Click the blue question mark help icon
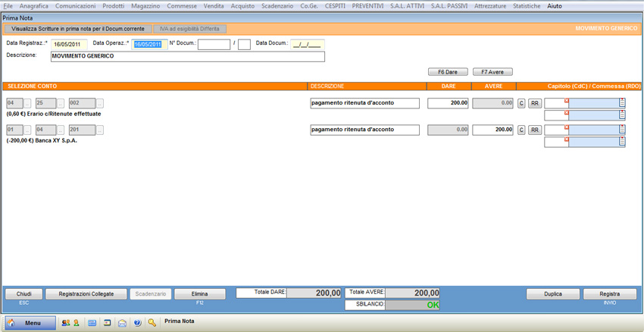The image size is (644, 332). 137,322
